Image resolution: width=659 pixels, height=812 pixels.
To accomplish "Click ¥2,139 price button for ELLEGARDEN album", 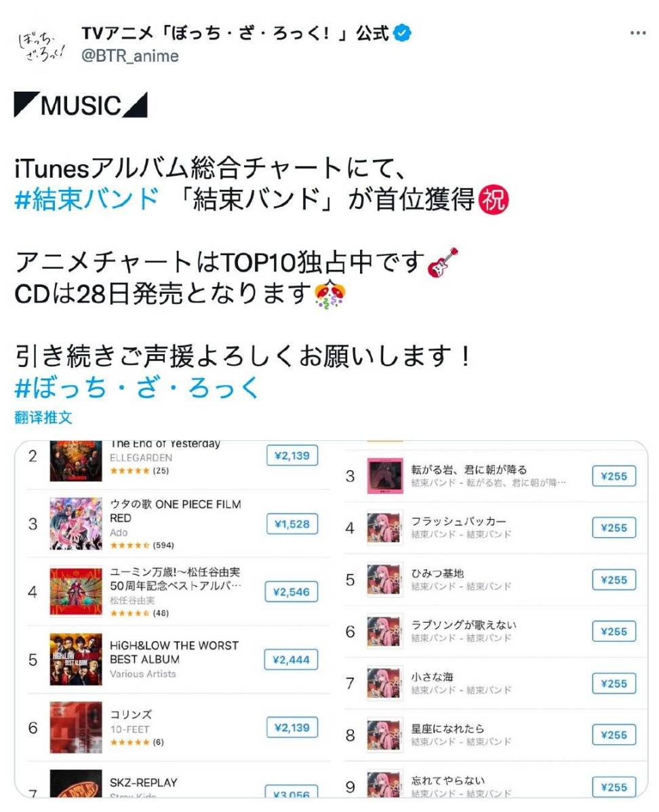I will tap(292, 456).
